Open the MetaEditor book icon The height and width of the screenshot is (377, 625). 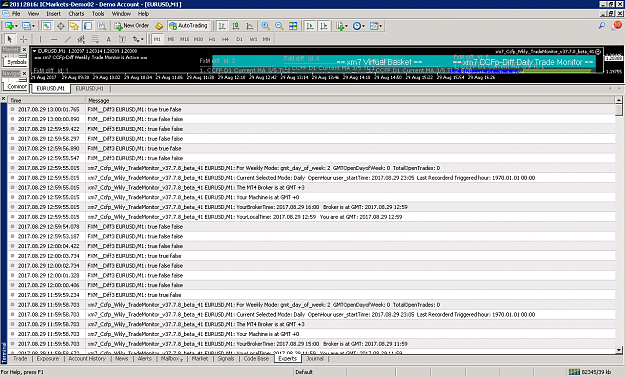[x=159, y=26]
